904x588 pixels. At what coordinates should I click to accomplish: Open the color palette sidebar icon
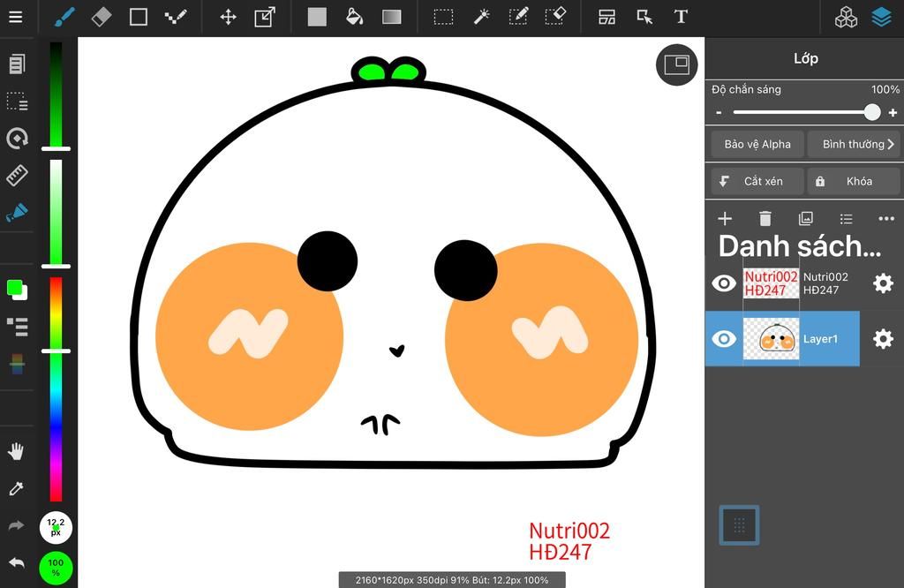click(18, 364)
